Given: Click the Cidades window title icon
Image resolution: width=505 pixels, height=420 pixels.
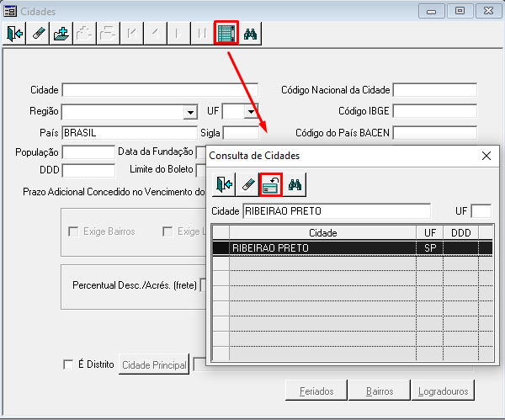Looking at the screenshot, I should 10,11.
